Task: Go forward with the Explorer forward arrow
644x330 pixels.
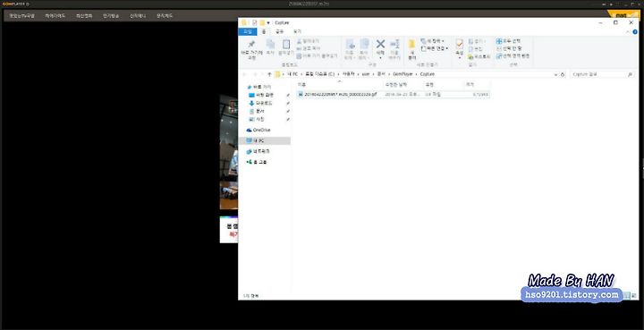Action: tap(255, 74)
